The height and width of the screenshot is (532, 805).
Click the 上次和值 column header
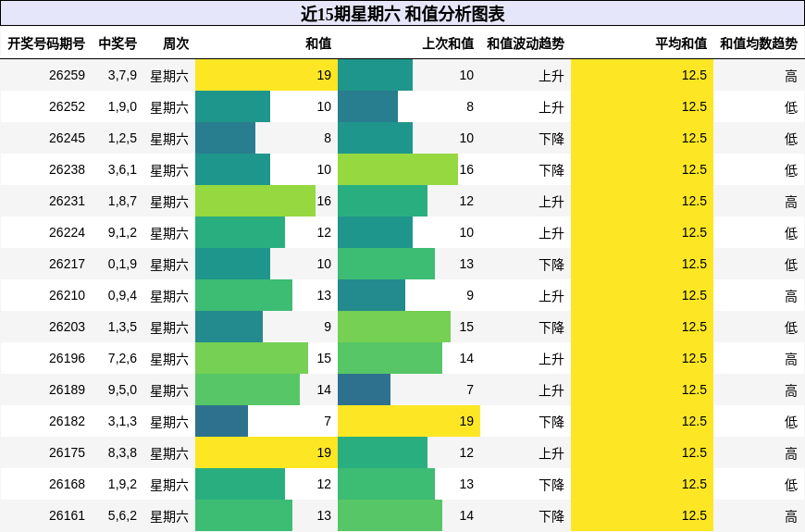[x=448, y=43]
